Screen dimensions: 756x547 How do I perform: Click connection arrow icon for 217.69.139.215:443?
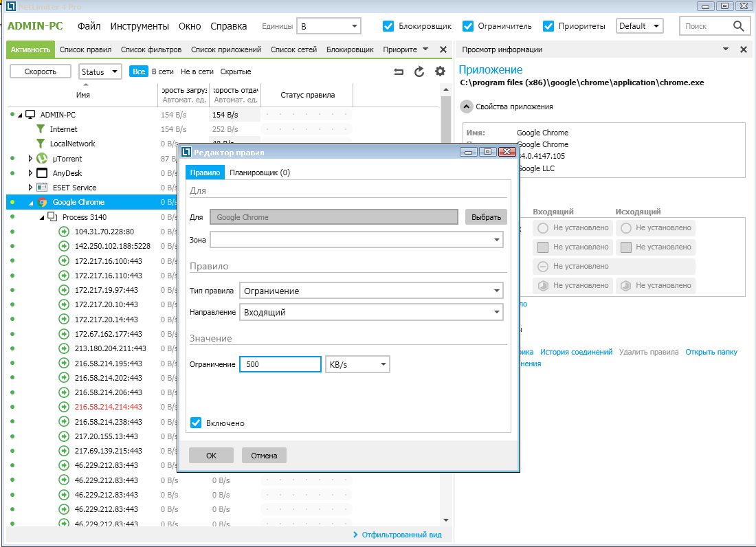click(x=64, y=451)
